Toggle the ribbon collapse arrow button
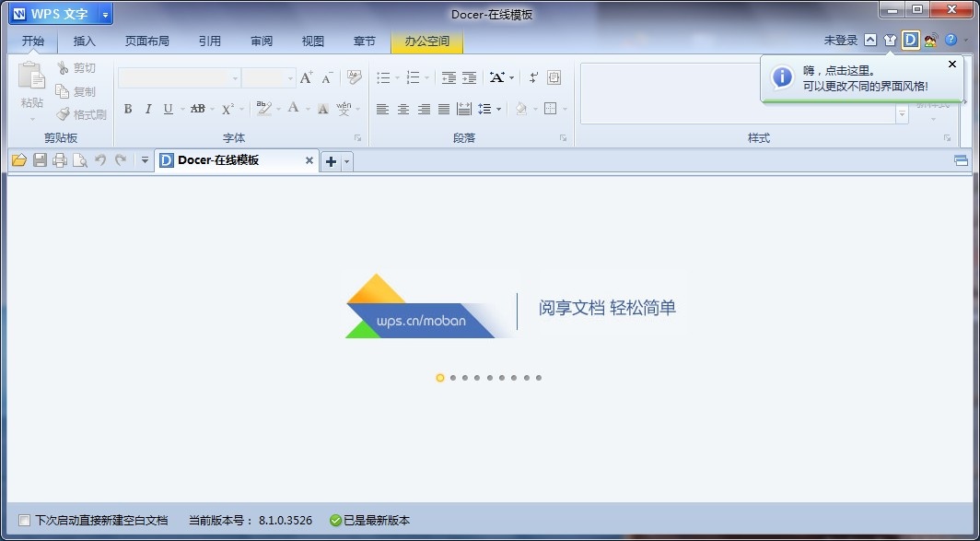The image size is (980, 541). (x=870, y=41)
